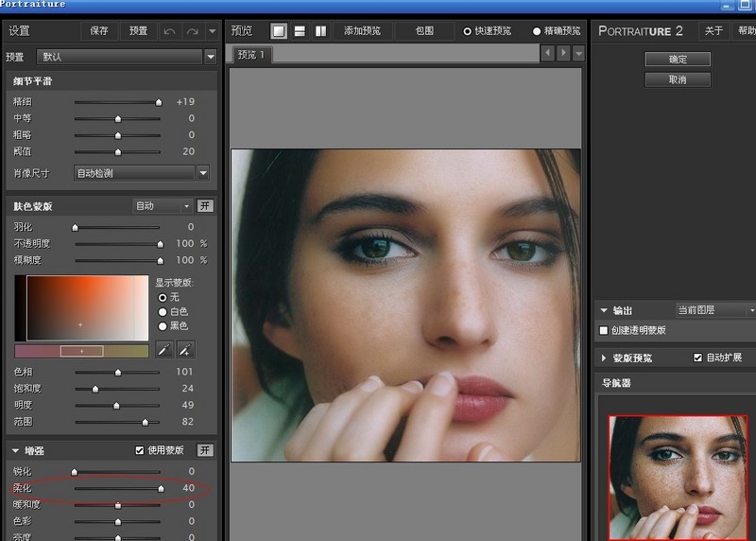Image resolution: width=756 pixels, height=541 pixels.
Task: Click the 饱和度 slider handle
Action: [95, 389]
